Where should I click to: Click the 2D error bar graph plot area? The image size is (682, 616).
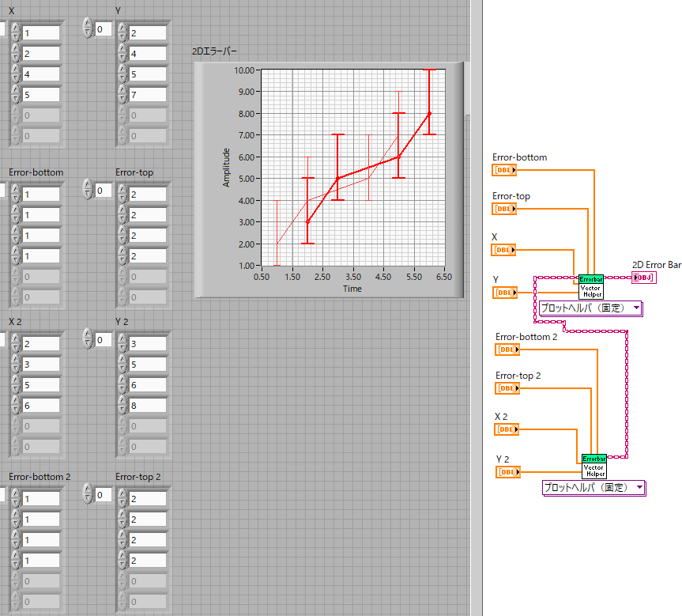coord(352,167)
